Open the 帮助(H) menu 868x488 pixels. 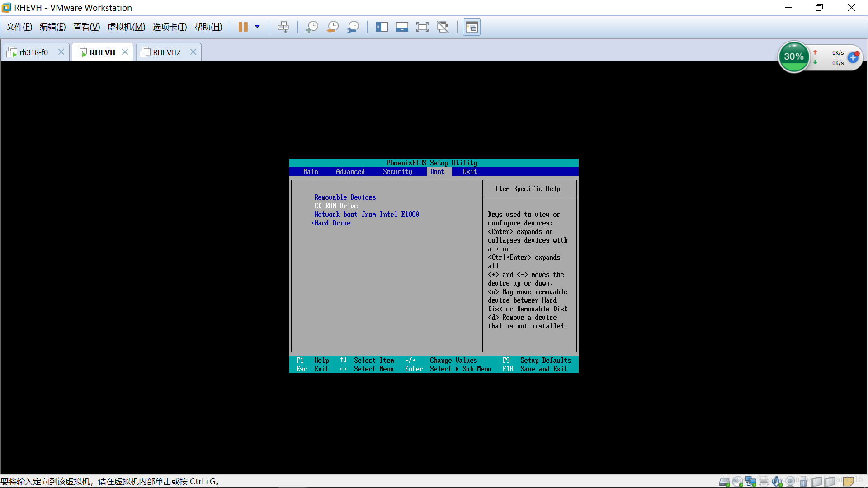[x=208, y=27]
